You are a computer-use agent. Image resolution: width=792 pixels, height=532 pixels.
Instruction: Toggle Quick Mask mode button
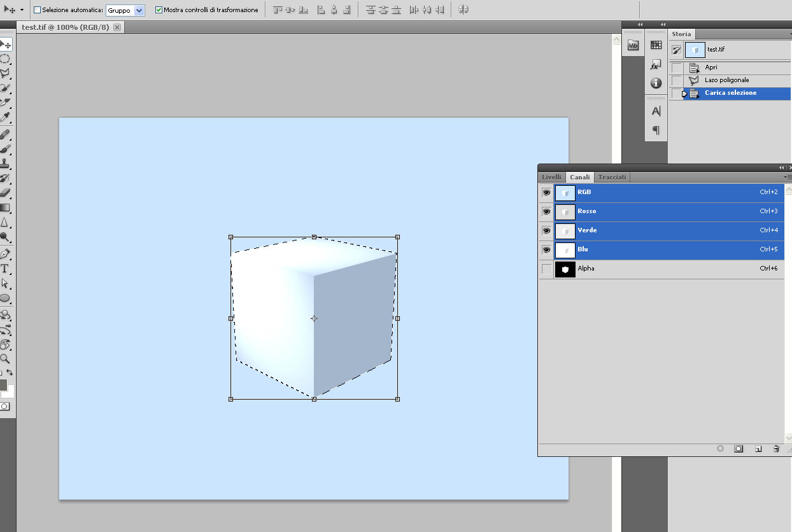coord(4,406)
